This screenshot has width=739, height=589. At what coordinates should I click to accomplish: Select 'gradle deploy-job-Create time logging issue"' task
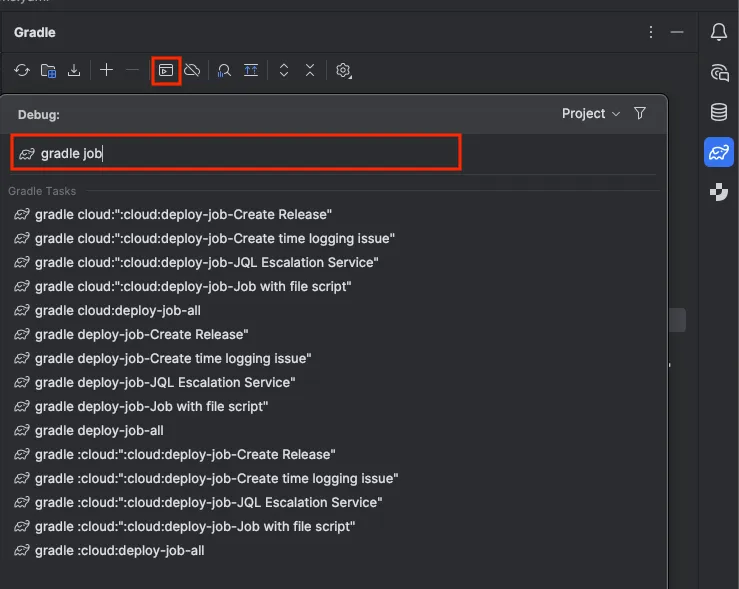click(x=334, y=359)
